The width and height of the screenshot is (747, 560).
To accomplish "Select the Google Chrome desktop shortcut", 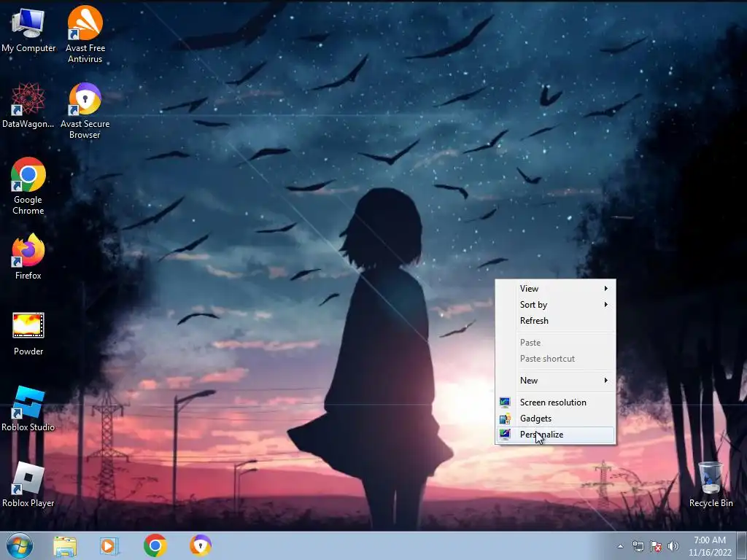I will 28,186.
